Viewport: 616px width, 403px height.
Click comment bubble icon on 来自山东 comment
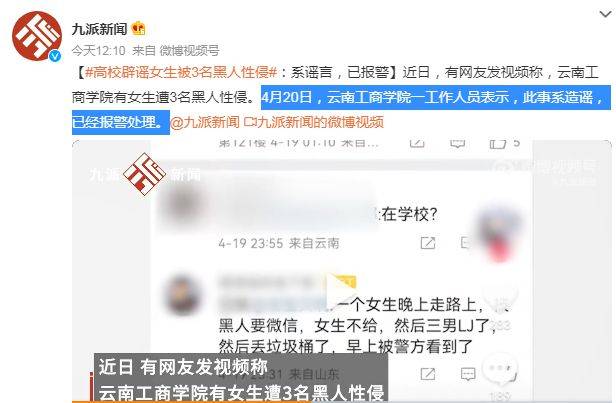[468, 374]
